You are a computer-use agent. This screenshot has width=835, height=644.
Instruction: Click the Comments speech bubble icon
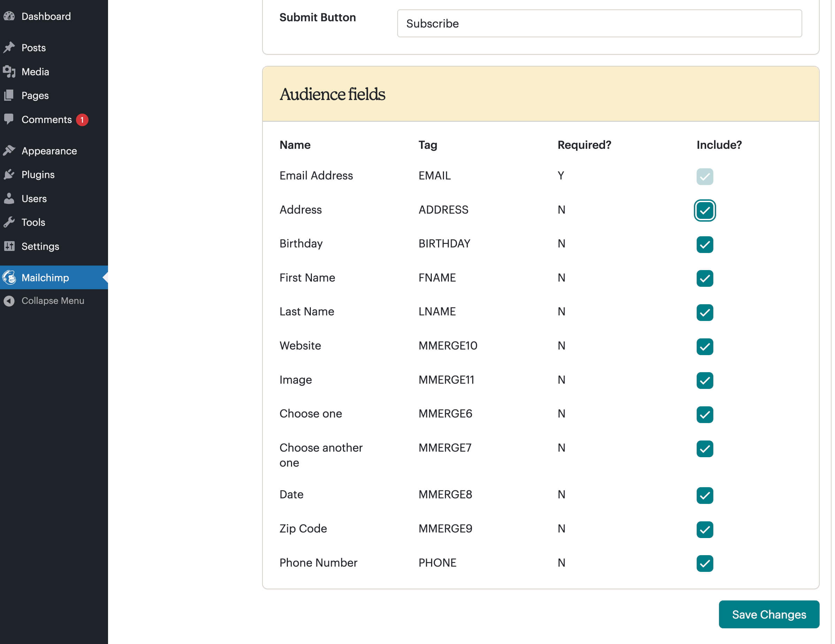tap(9, 119)
